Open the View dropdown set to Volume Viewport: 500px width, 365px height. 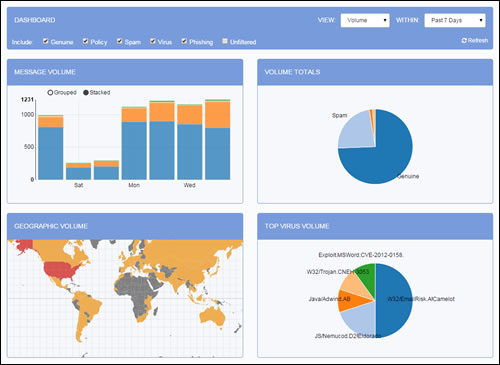pos(365,20)
